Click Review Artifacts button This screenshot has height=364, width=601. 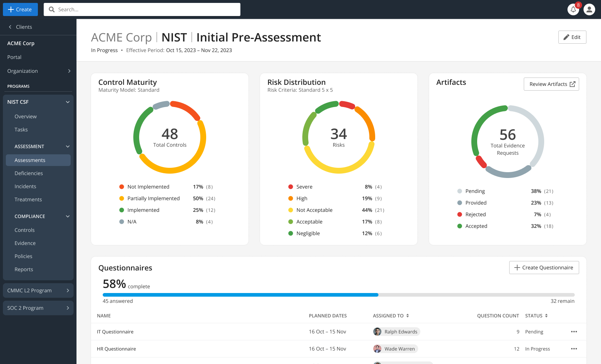(551, 84)
